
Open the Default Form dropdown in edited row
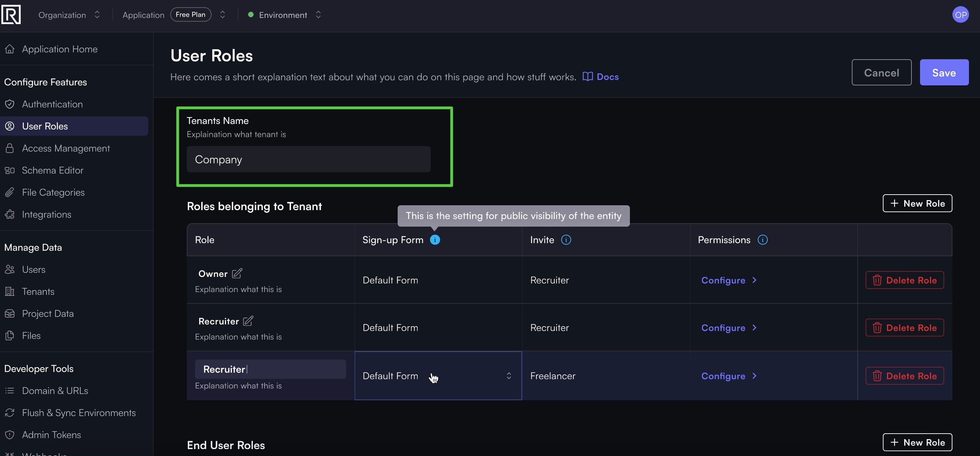click(x=438, y=376)
